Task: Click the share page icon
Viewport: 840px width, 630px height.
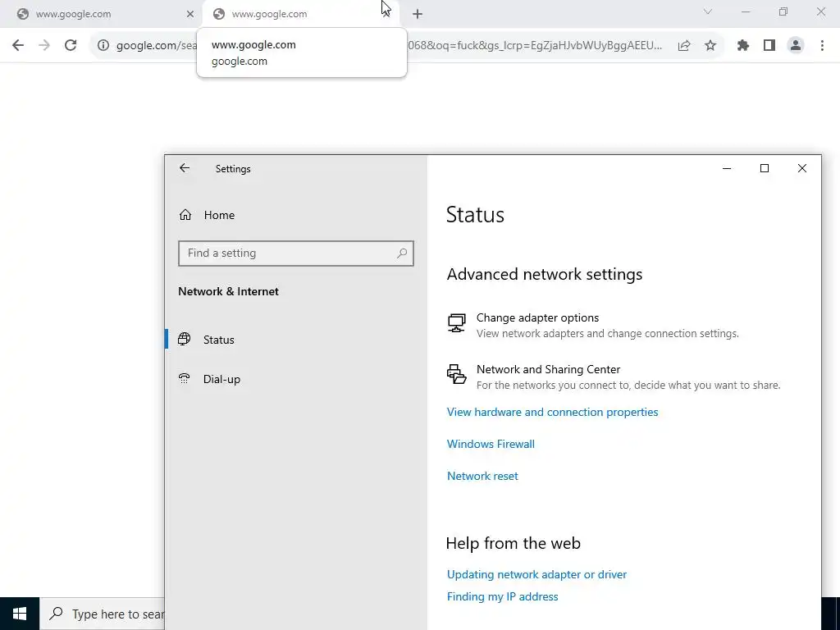Action: (x=684, y=46)
